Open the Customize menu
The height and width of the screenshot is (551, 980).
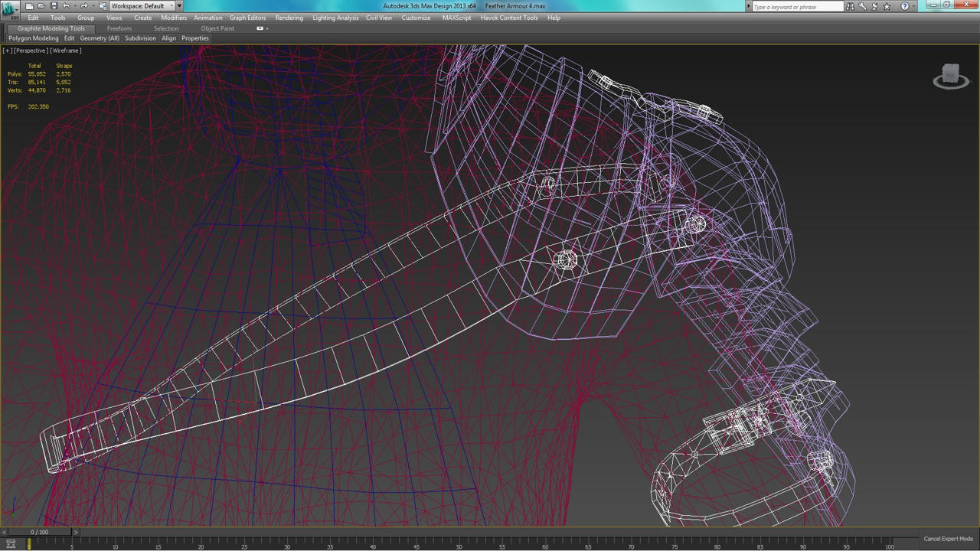pyautogui.click(x=416, y=18)
